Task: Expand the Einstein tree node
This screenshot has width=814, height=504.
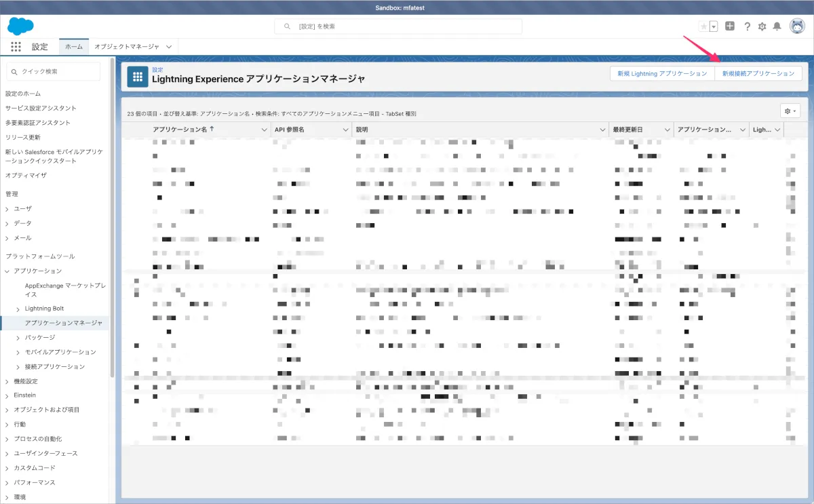Action: tap(7, 395)
